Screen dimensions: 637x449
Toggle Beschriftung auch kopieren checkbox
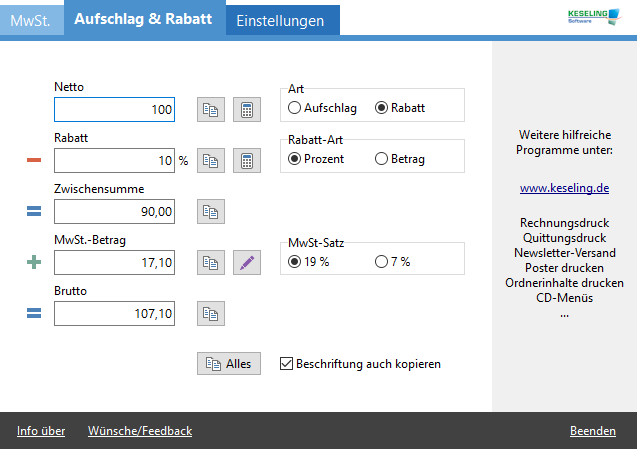point(286,364)
